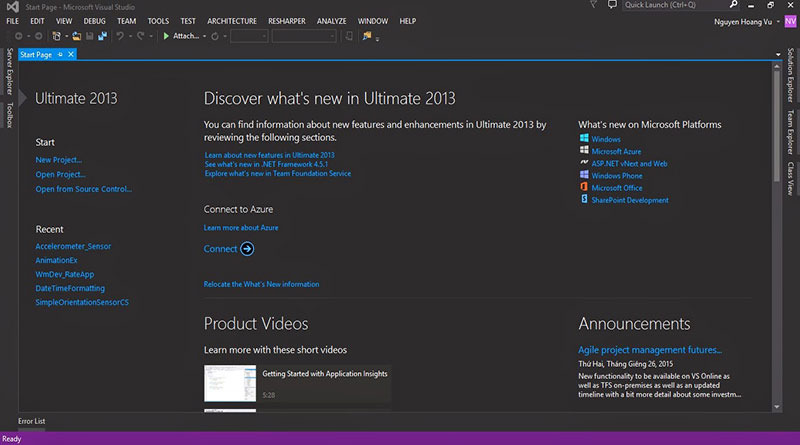Viewport: 800px width, 445px height.
Task: Click the Navigate Forward toolbar icon
Action: pos(38,36)
